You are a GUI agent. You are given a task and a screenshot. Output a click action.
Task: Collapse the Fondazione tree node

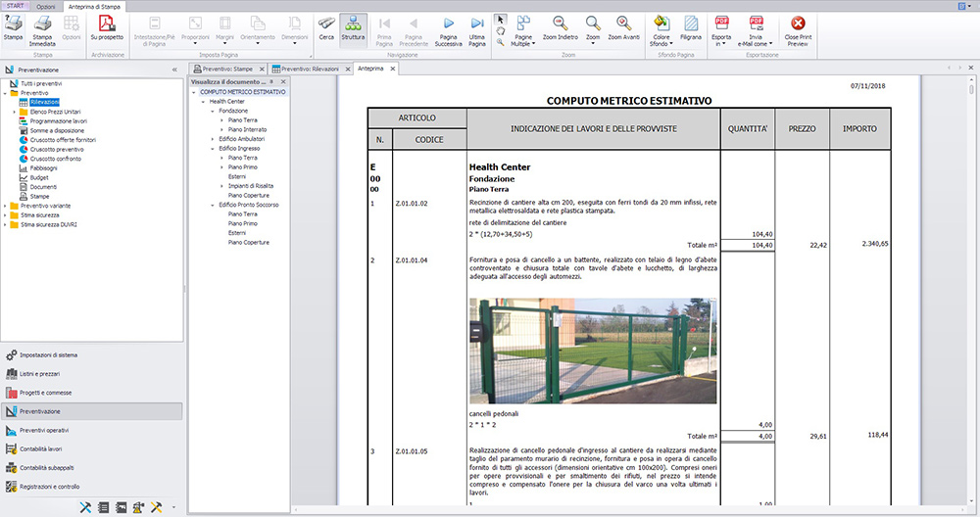(x=213, y=111)
